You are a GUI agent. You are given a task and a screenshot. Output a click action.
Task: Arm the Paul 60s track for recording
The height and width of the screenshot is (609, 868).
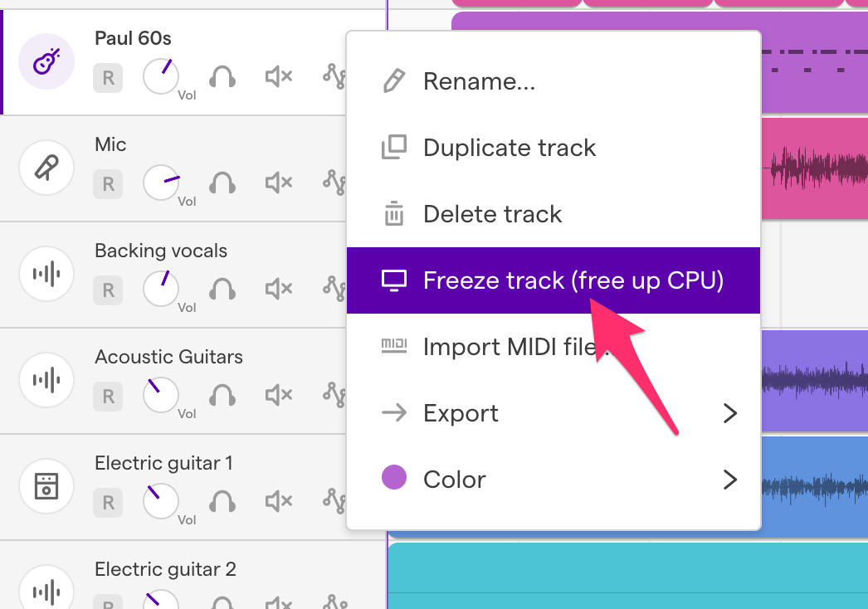(x=108, y=77)
